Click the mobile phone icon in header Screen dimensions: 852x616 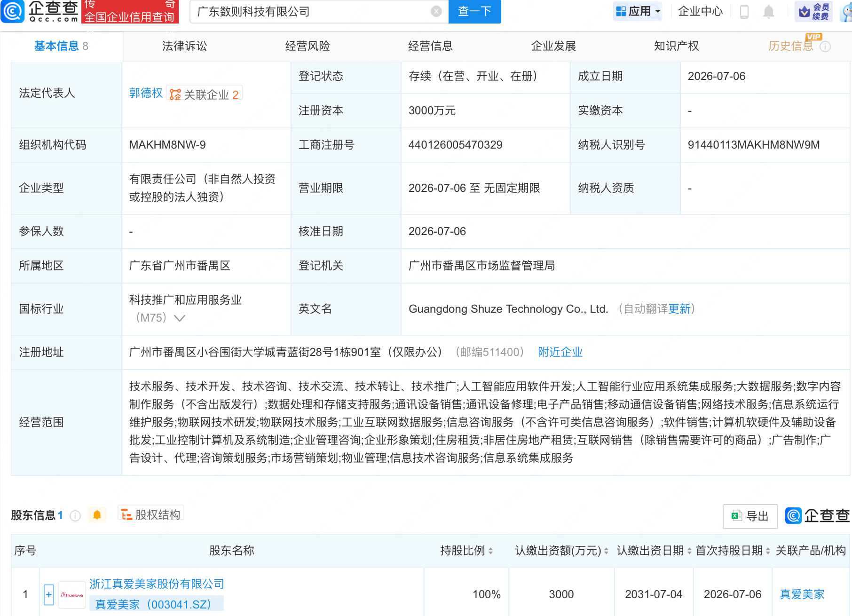tap(744, 11)
